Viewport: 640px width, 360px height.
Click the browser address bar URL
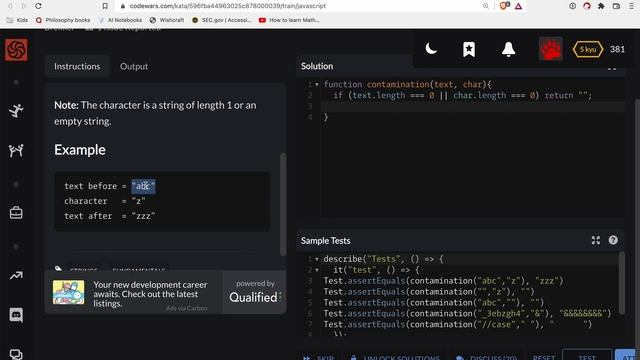(228, 6)
